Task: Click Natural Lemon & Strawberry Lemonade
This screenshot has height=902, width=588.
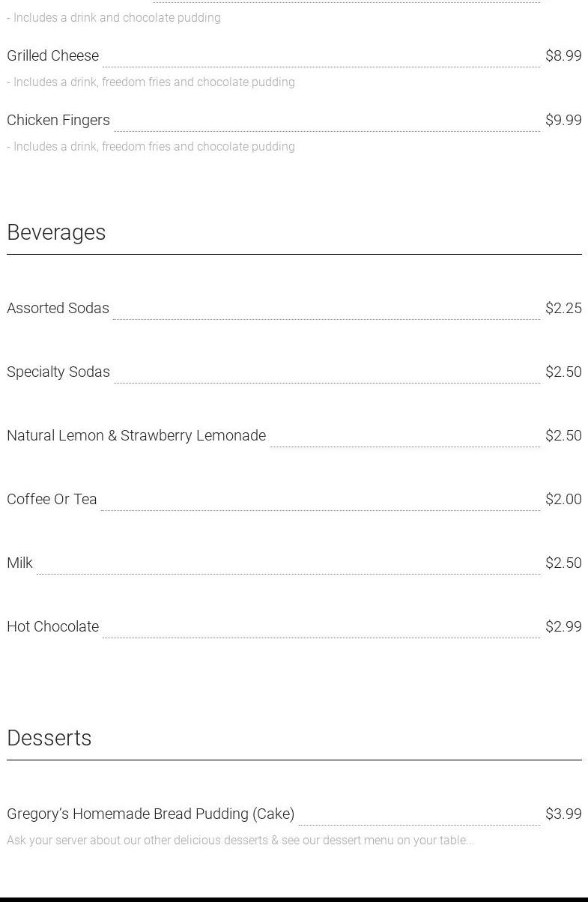Action: 136,435
